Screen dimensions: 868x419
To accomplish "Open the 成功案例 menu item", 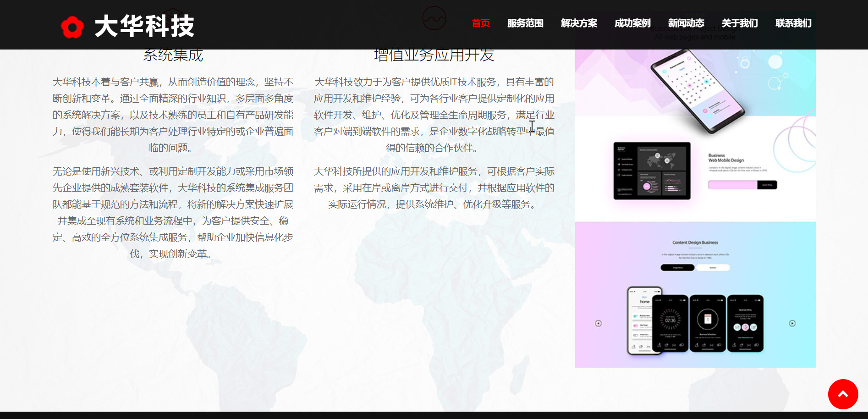I will pyautogui.click(x=632, y=23).
